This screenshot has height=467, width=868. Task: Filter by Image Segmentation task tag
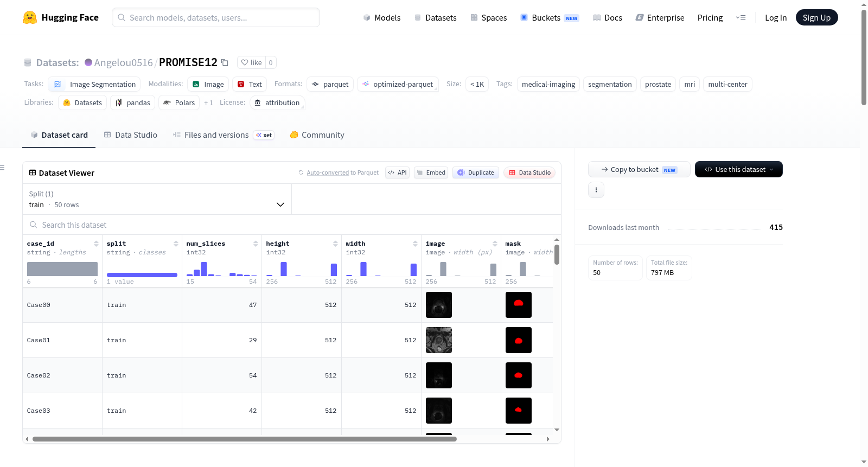94,84
